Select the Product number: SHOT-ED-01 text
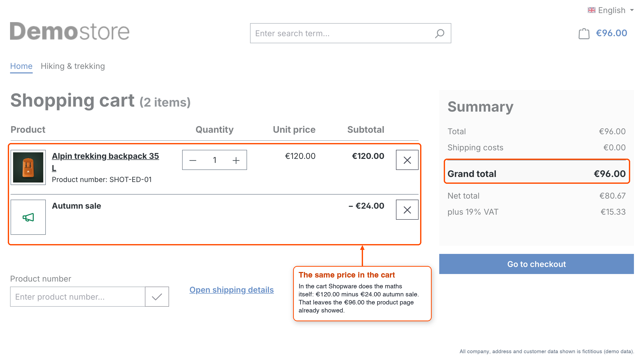The height and width of the screenshot is (362, 644). [102, 179]
